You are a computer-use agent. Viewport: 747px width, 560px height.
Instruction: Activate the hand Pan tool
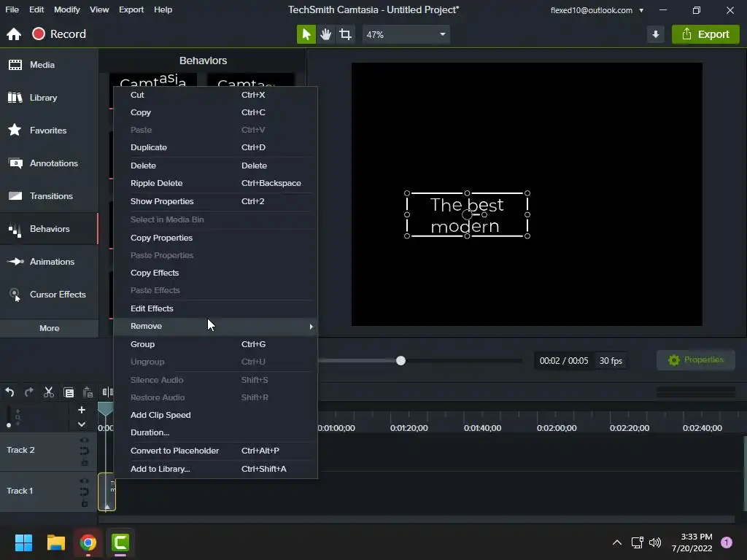pyautogui.click(x=326, y=34)
